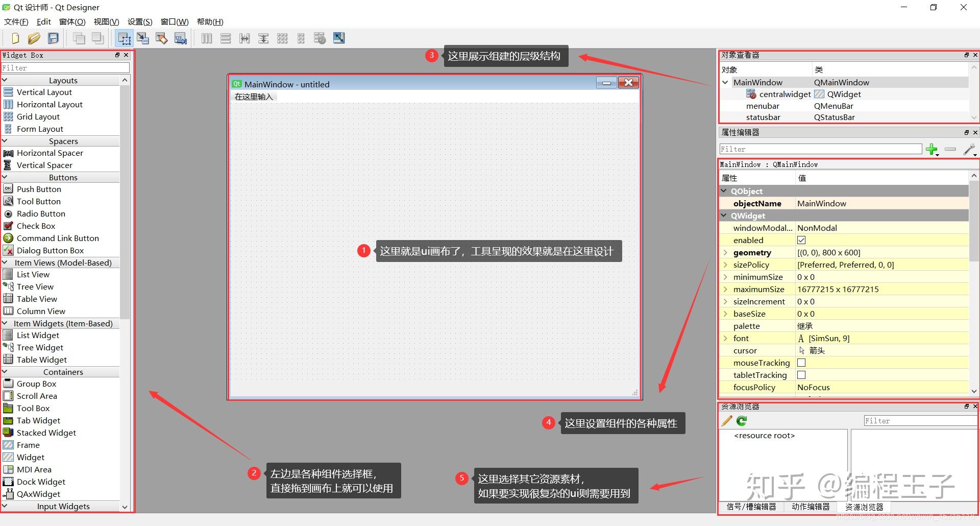The width and height of the screenshot is (980, 526).
Task: Apply horizontal layout from the toolbar
Action: coord(206,38)
